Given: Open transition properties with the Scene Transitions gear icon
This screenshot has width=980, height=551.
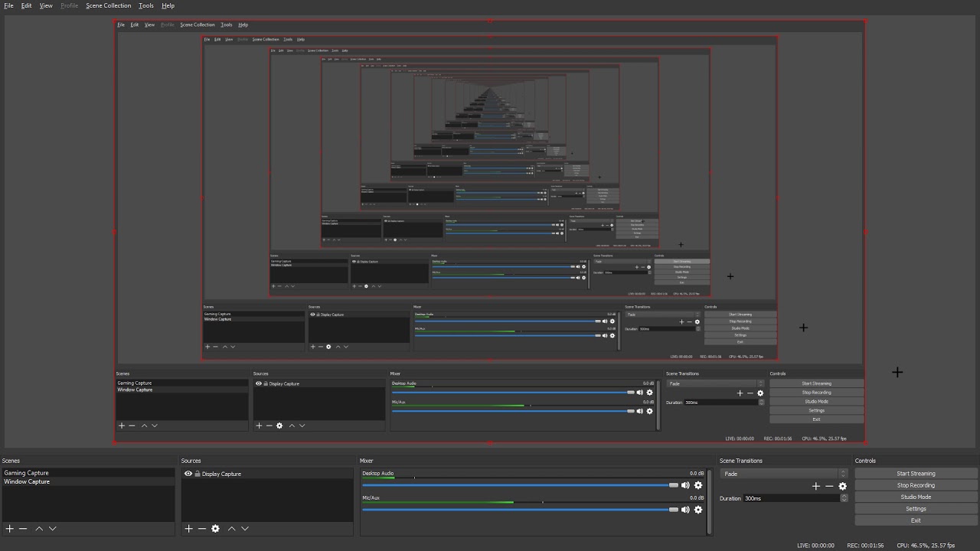Looking at the screenshot, I should 843,486.
